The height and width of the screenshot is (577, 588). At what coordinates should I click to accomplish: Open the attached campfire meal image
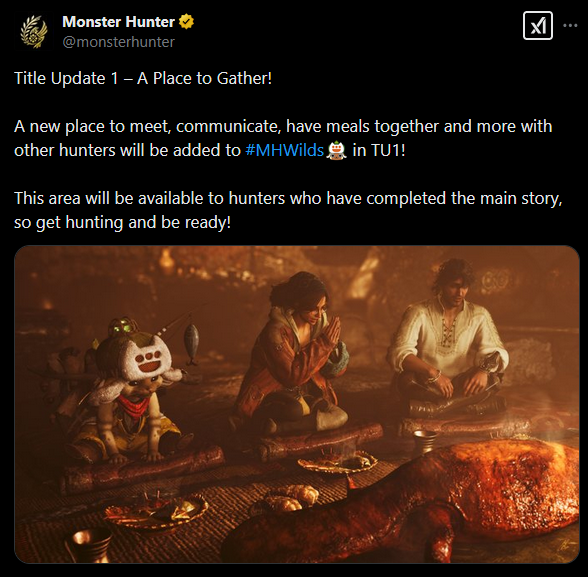click(297, 404)
